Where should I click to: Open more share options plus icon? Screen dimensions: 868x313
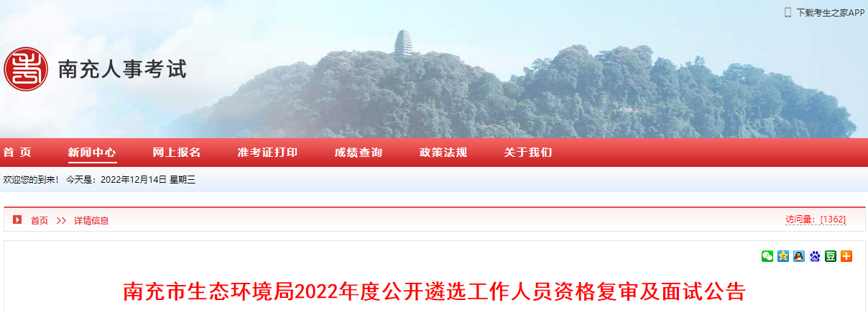tap(846, 256)
